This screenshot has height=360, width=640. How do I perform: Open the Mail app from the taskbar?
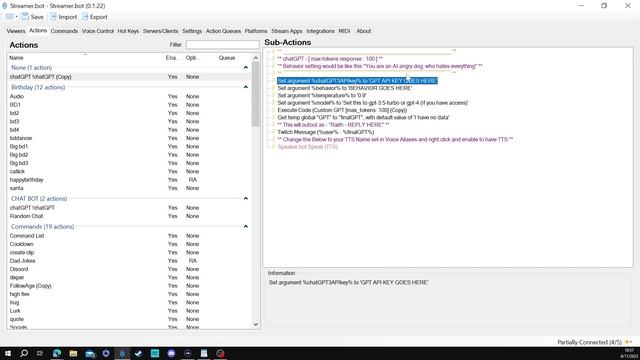point(90,353)
